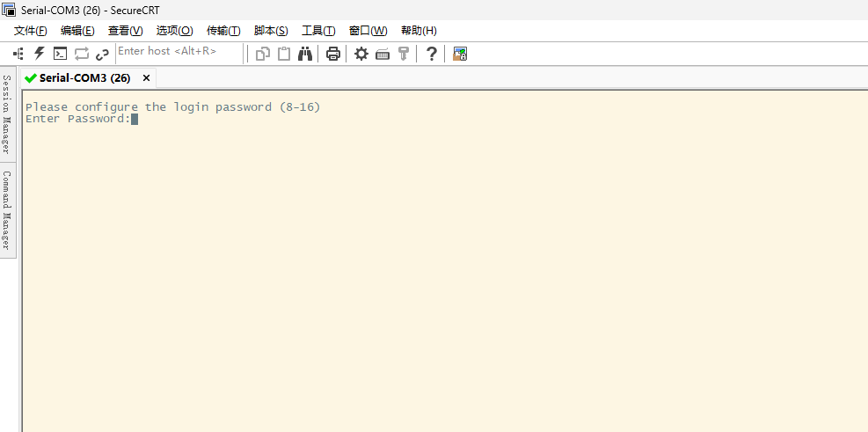Screen dimensions: 868x432
Task: Click the Enter Password terminal prompt line
Action: pos(82,119)
